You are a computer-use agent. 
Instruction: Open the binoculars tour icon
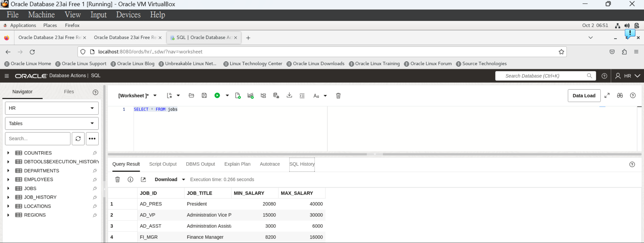(x=620, y=95)
